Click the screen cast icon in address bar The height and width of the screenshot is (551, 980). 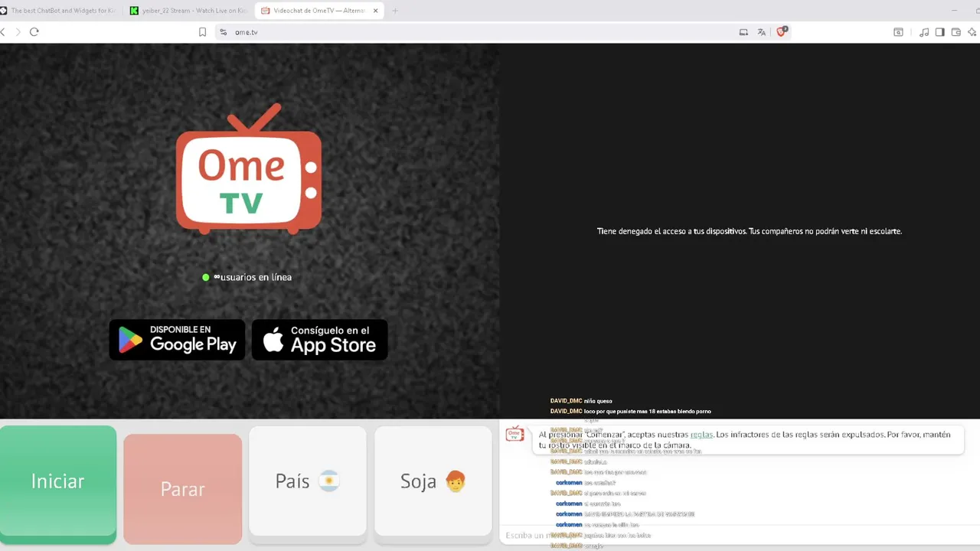coord(743,32)
